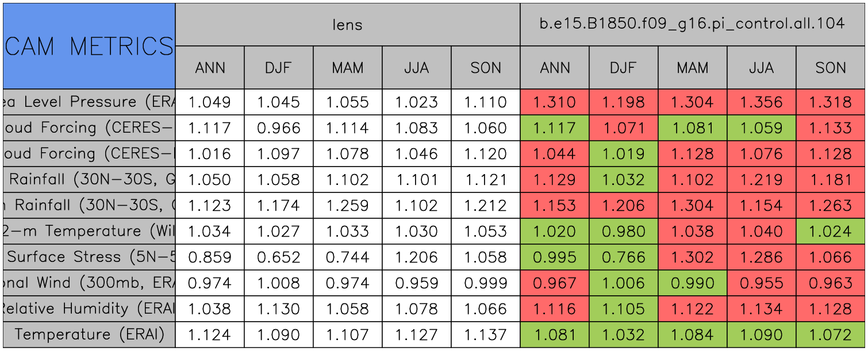Click the red cell showing 1.310

[555, 102]
